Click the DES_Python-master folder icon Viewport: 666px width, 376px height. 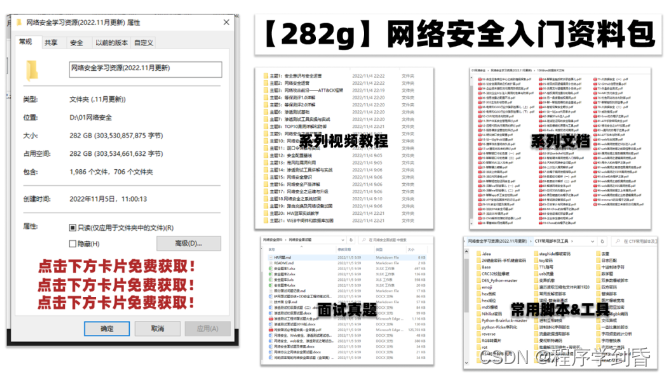479,280
